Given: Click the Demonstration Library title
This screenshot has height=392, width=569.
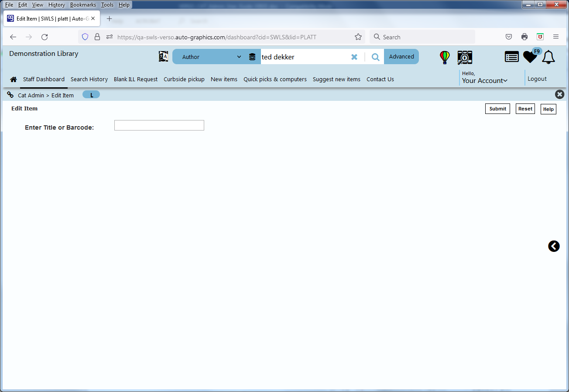Looking at the screenshot, I should 44,54.
